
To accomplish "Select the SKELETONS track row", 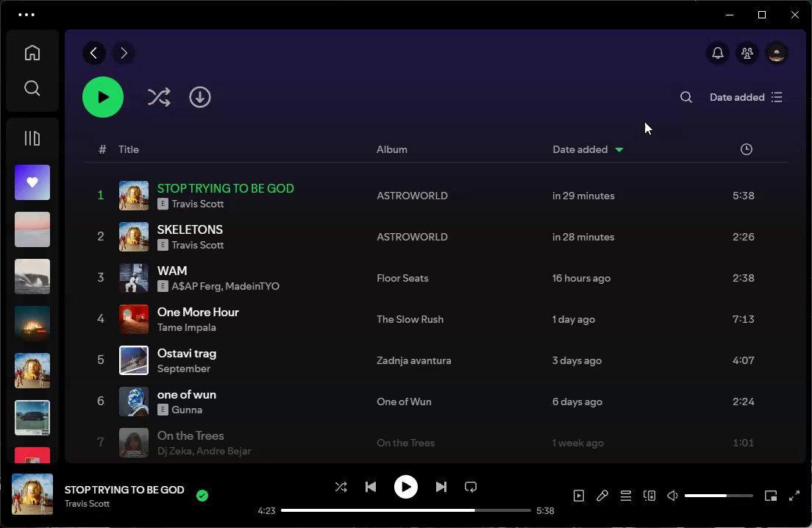I will (x=435, y=237).
